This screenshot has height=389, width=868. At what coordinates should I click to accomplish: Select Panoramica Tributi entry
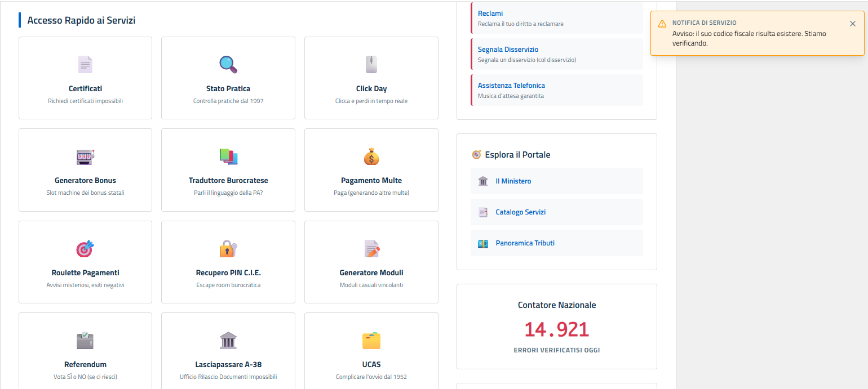click(525, 243)
